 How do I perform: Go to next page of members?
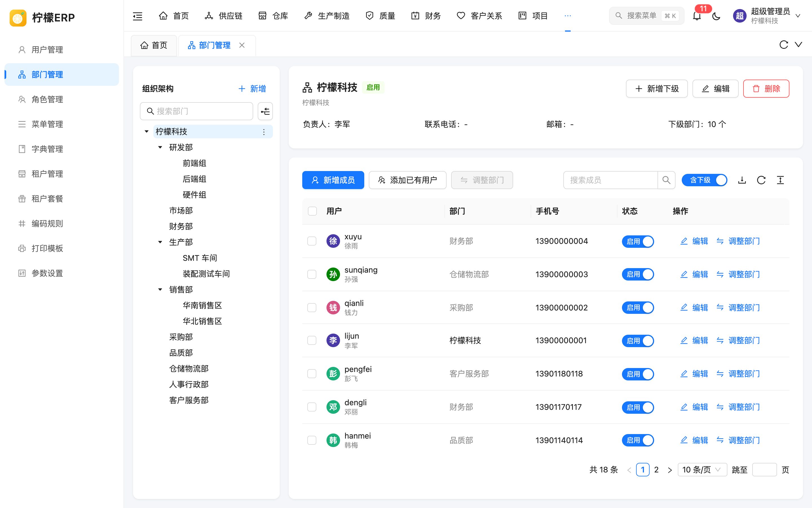tap(670, 470)
